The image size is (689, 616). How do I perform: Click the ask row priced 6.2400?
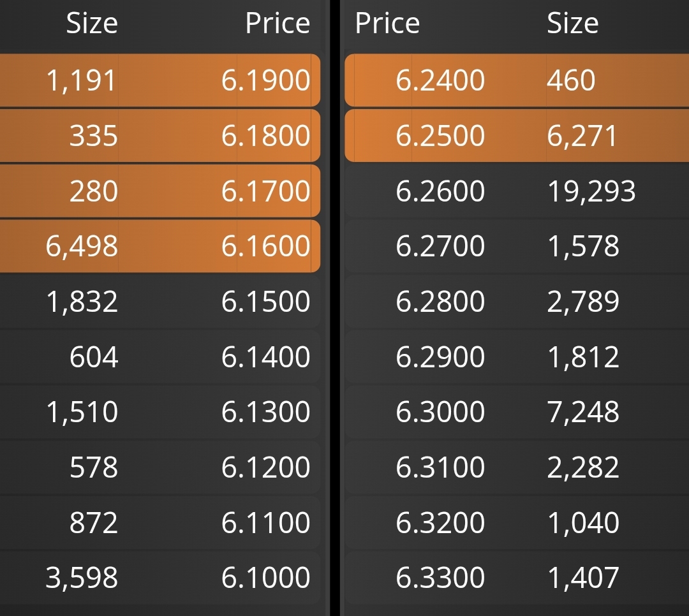[517, 80]
